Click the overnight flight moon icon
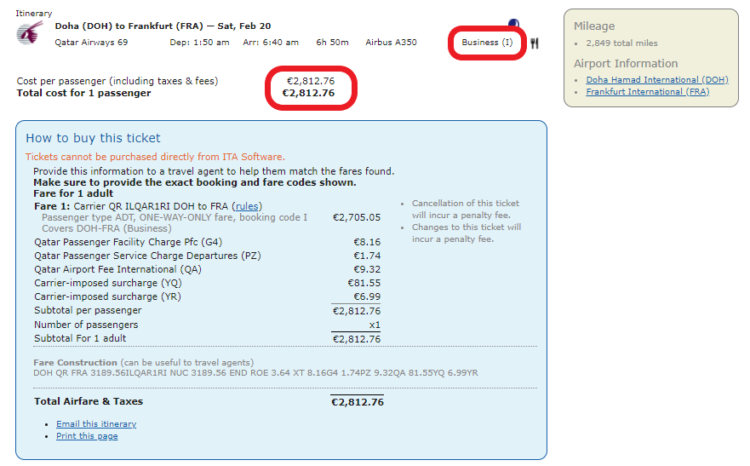Image resolution: width=750 pixels, height=466 pixels. click(514, 23)
